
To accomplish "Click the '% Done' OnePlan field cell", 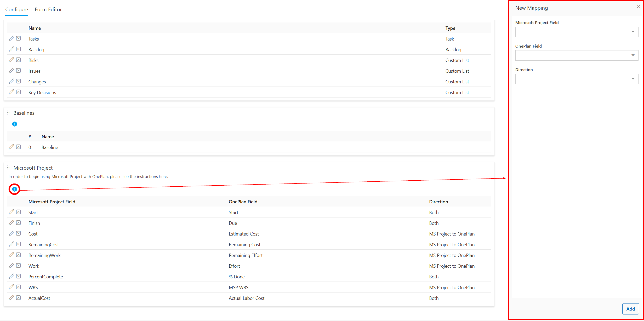I will [237, 277].
